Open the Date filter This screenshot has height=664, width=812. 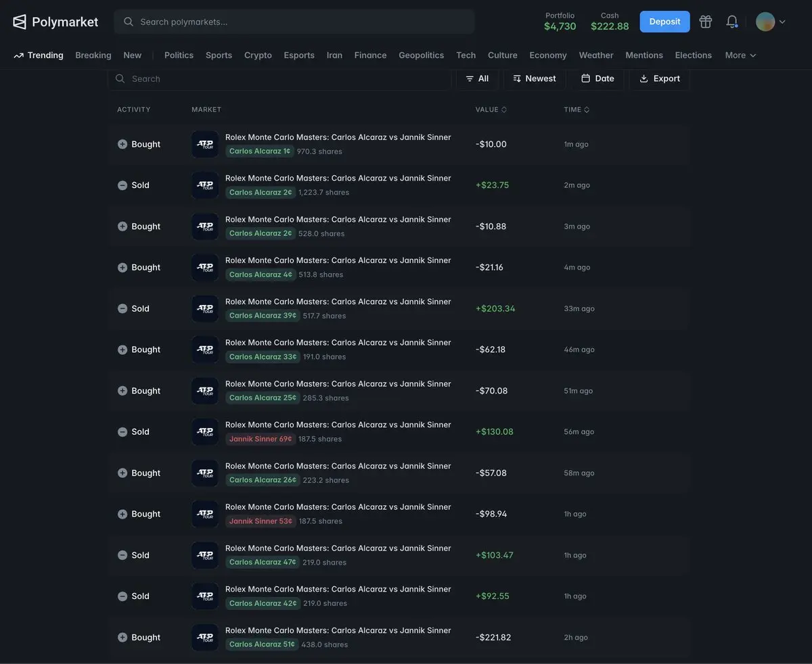[597, 78]
